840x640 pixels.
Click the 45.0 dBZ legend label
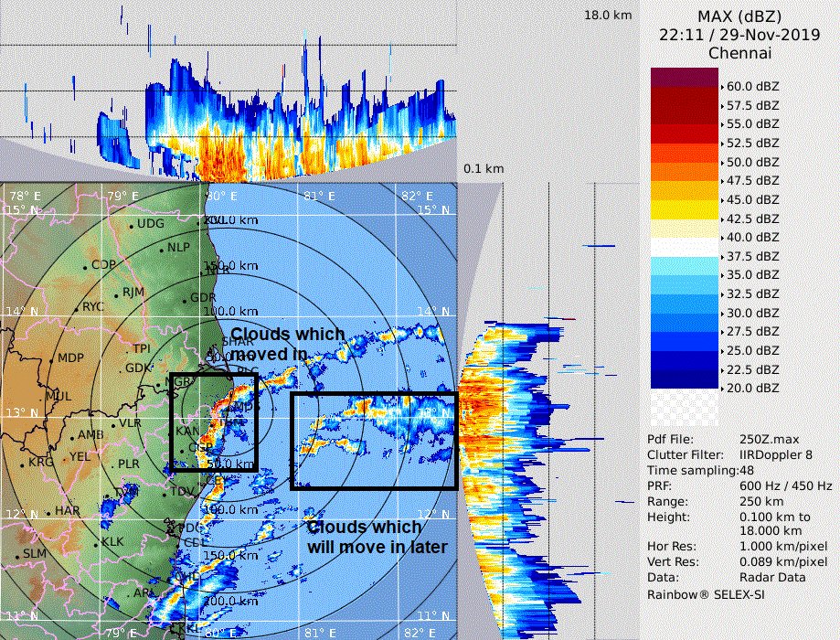[752, 199]
